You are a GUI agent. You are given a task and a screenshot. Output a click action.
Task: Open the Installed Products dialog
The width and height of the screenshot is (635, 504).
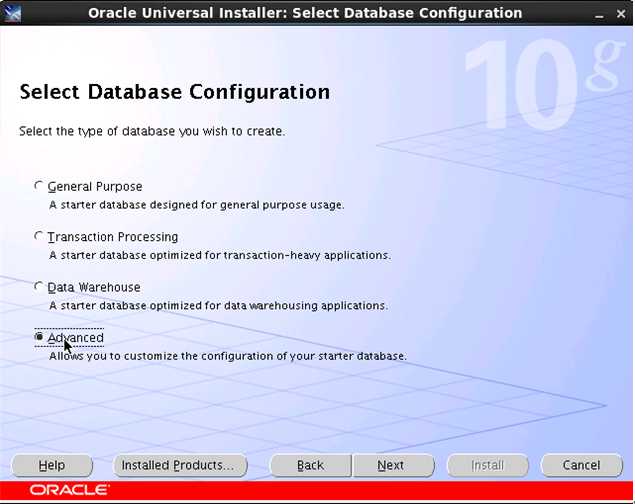(179, 465)
